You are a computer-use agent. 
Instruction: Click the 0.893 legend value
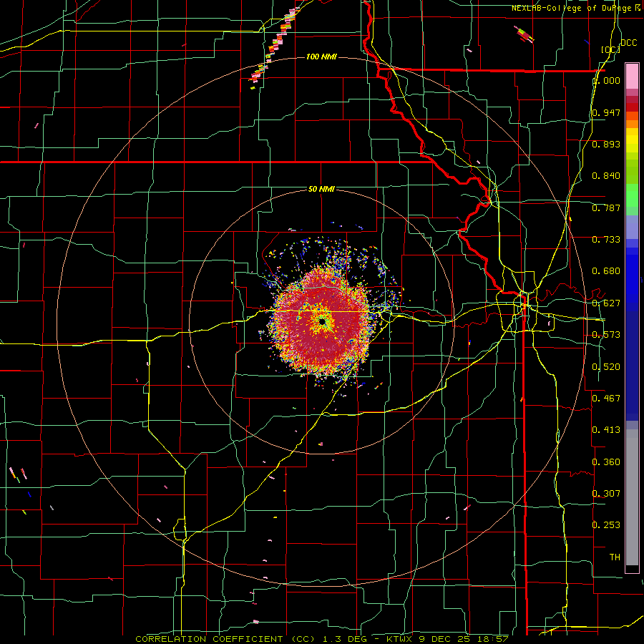point(606,144)
